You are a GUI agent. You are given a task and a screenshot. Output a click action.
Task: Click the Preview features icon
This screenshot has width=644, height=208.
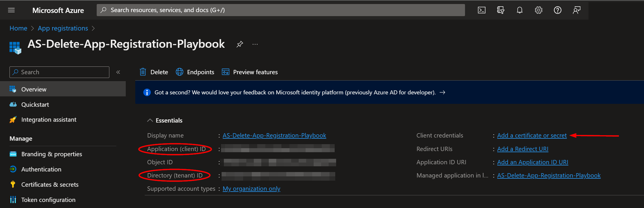coord(226,72)
